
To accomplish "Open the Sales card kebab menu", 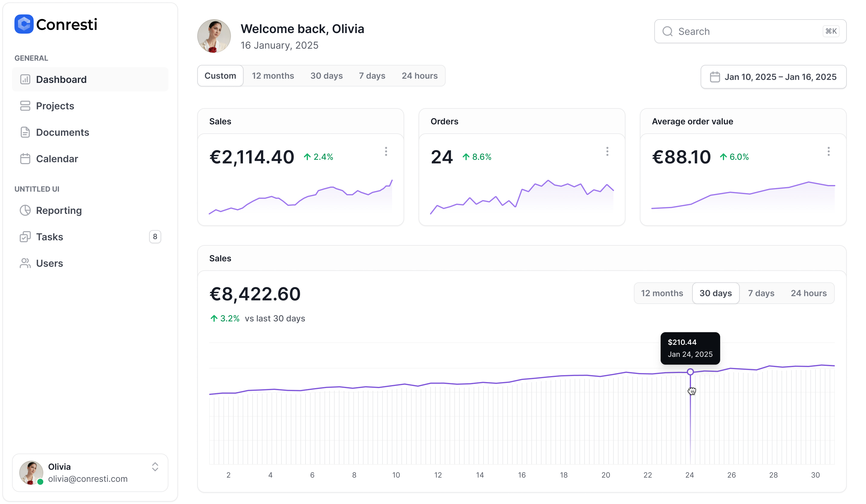I will [386, 151].
